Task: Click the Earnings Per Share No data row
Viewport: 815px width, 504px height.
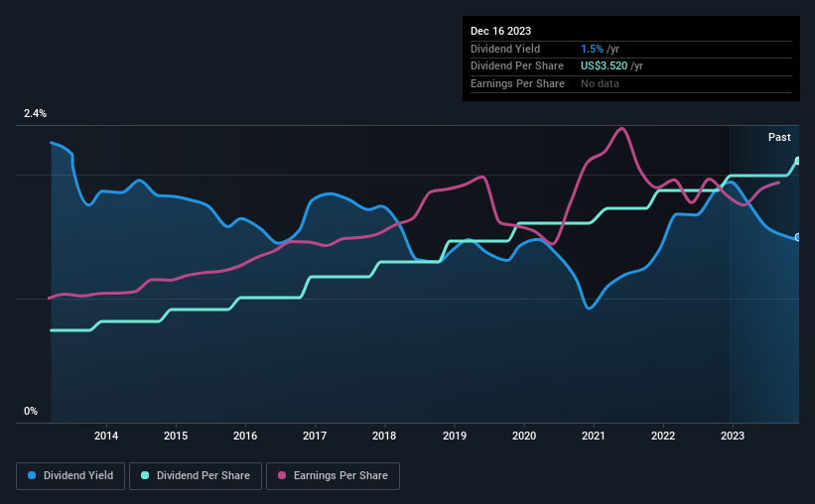Action: 631,83
